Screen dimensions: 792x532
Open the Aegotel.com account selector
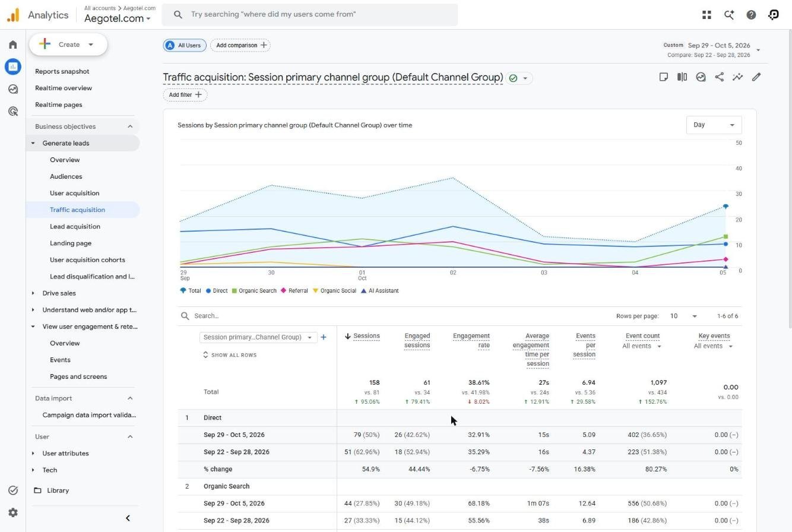[117, 18]
